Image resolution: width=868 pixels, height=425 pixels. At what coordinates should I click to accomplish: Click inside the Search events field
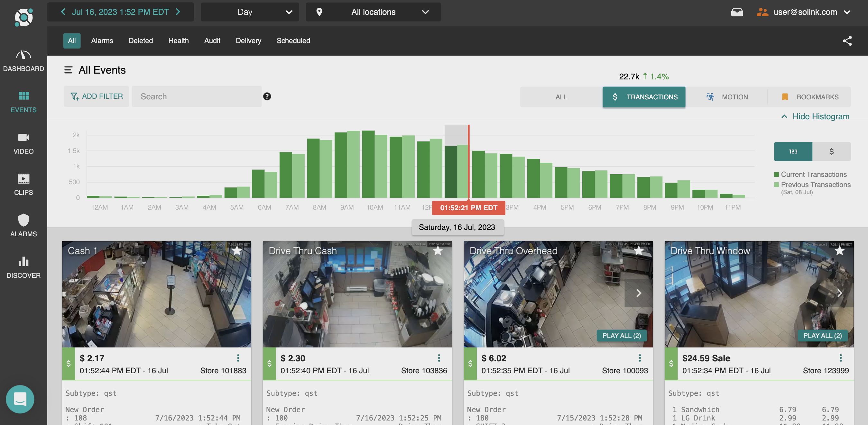coord(197,96)
